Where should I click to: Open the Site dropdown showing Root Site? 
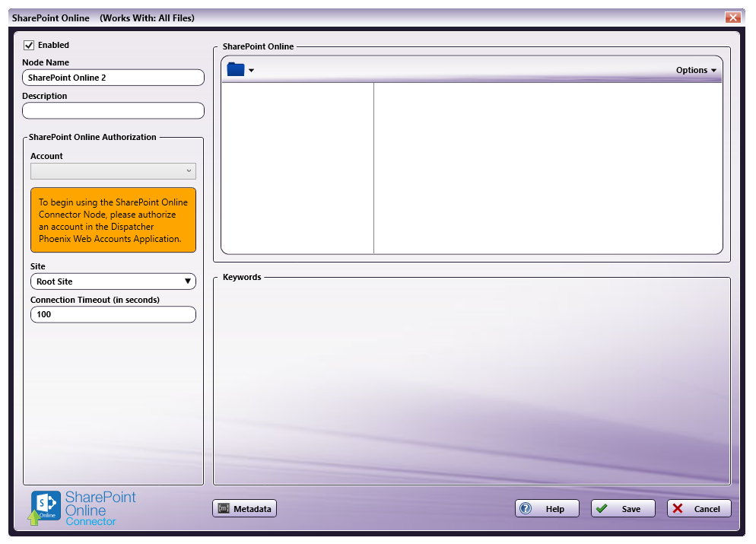(113, 282)
